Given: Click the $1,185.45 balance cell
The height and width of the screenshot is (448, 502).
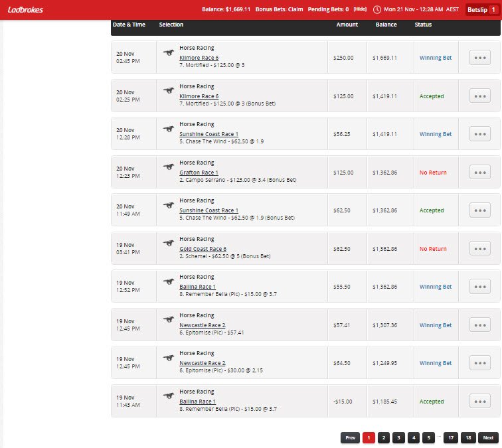Looking at the screenshot, I should (x=384, y=402).
